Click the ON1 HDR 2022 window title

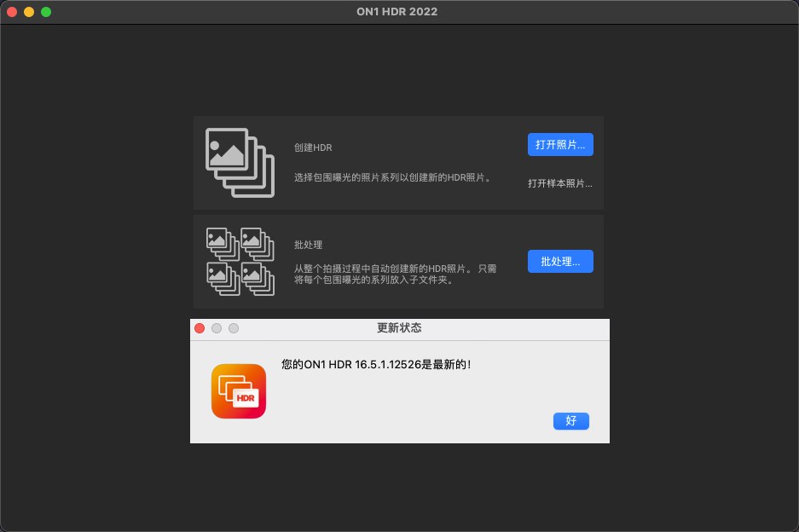tap(397, 12)
